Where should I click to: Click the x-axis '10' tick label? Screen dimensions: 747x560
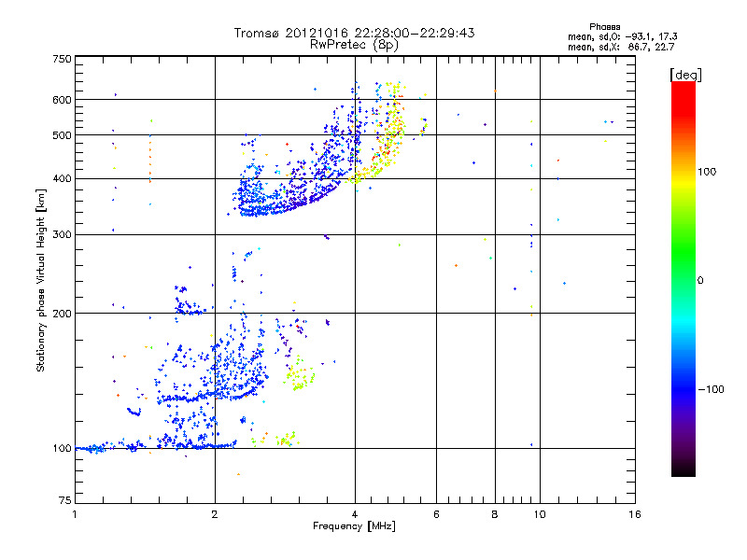[x=540, y=514]
